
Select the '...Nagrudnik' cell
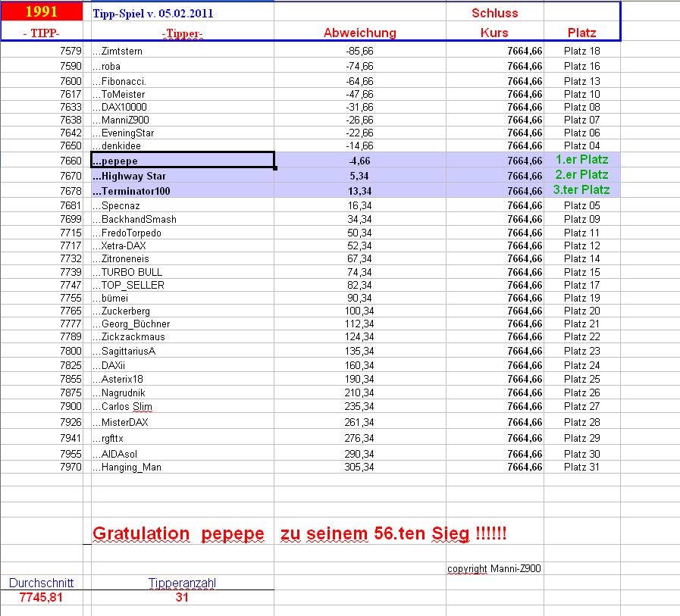[x=183, y=392]
